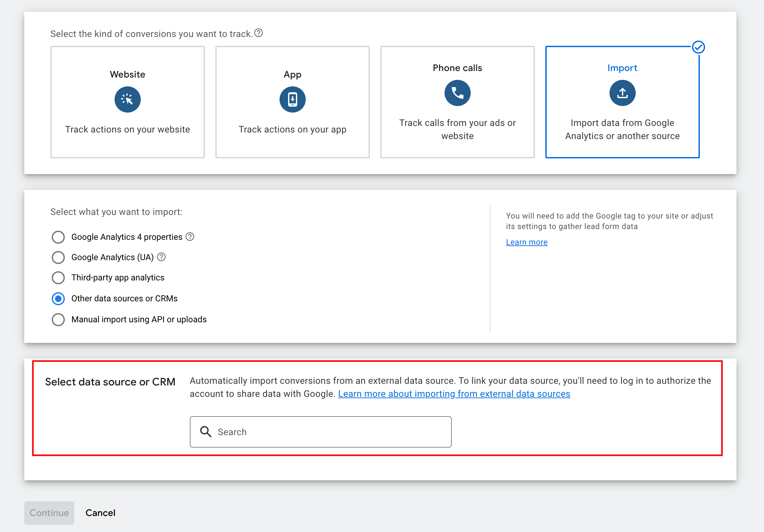This screenshot has height=532, width=764.
Task: Open help icon for Google Analytics 4
Action: tap(190, 237)
